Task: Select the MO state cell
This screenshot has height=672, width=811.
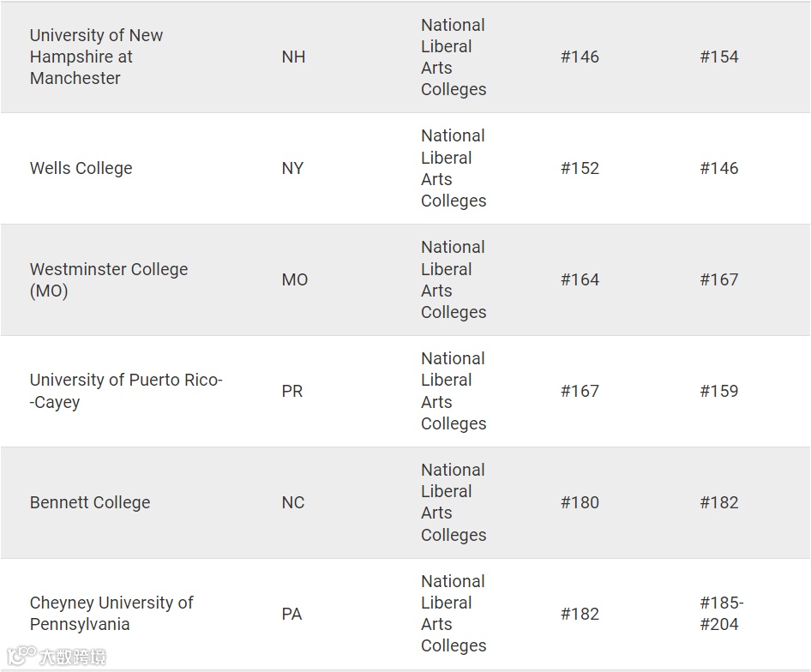Action: tap(294, 279)
